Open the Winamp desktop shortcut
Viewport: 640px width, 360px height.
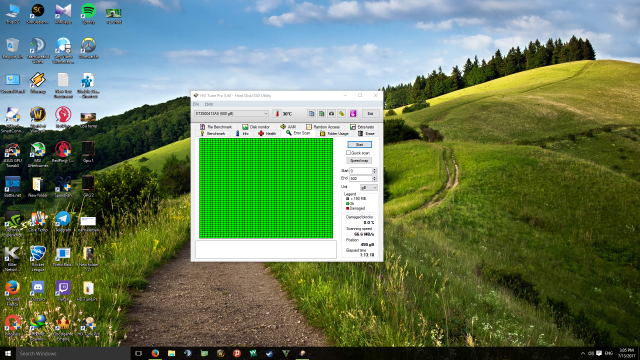coord(38,83)
